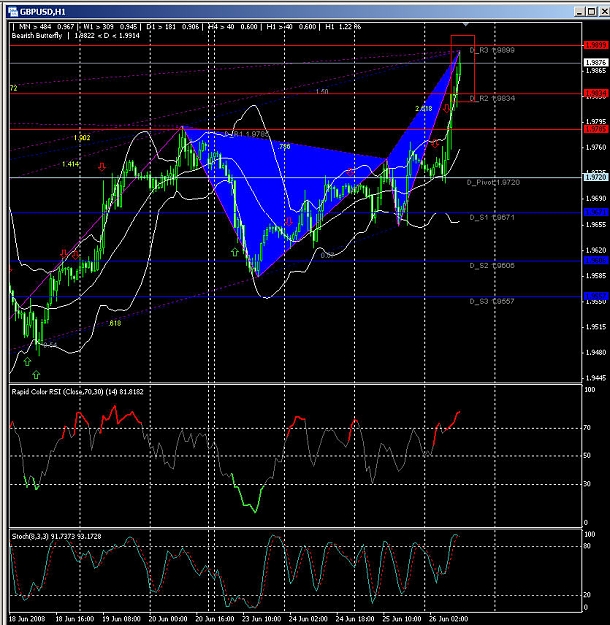Click the Rapid Color RSI indicator label
Screen dimensions: 610x625
tap(77, 392)
